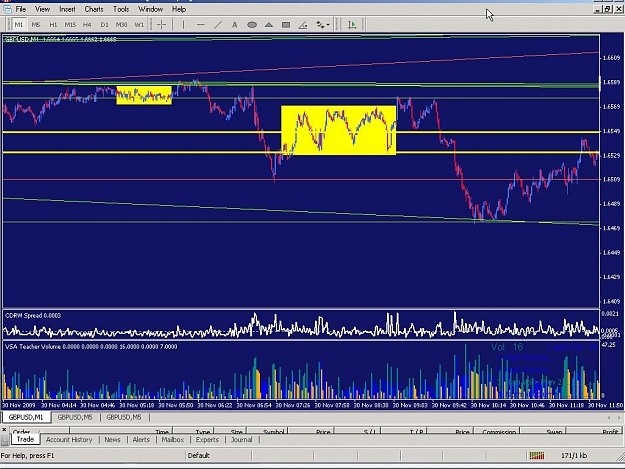Select the Rectangle drawing tool
Viewport: 625px width, 469px height.
point(286,25)
